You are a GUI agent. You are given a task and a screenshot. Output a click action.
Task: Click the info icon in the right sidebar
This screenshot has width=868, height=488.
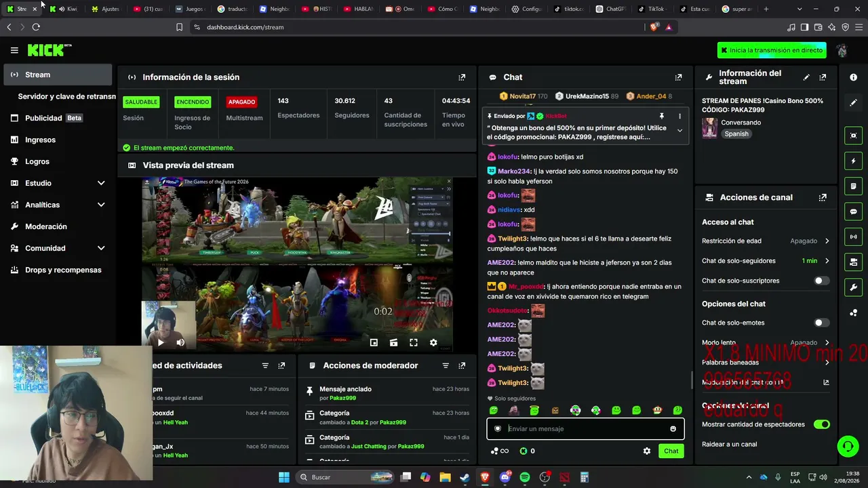pyautogui.click(x=853, y=77)
